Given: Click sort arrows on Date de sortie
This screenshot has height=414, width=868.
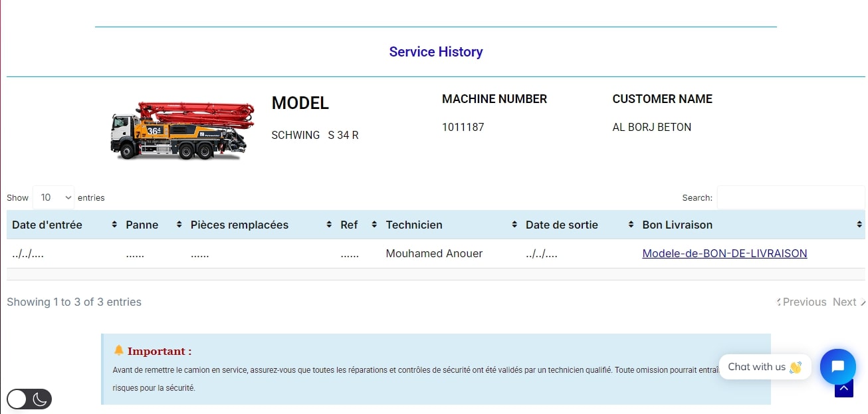Looking at the screenshot, I should (x=631, y=225).
